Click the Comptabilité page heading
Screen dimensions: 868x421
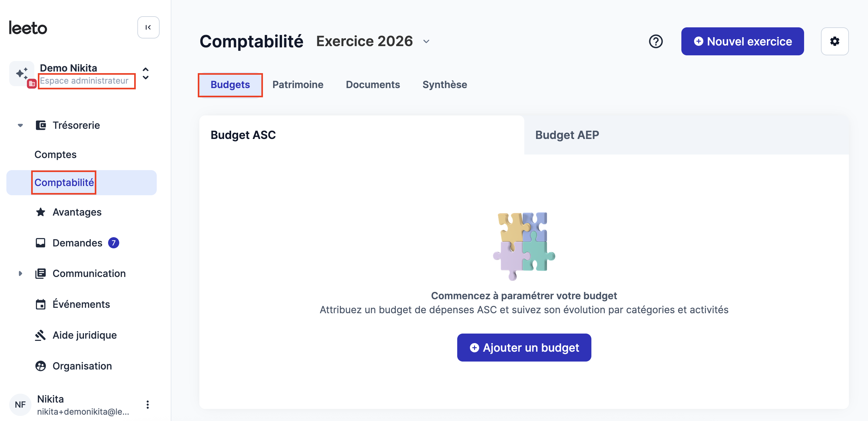(251, 41)
